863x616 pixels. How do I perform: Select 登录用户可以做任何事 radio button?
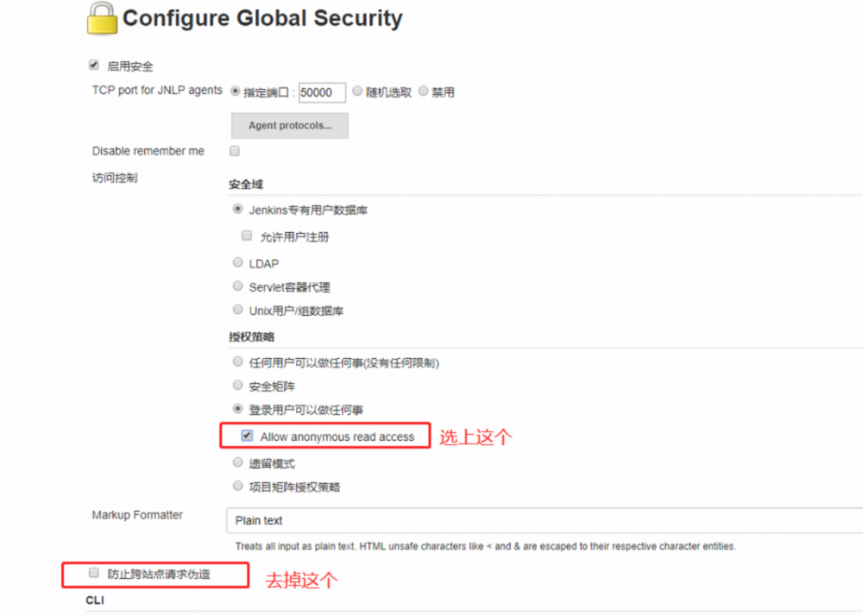[x=238, y=409]
